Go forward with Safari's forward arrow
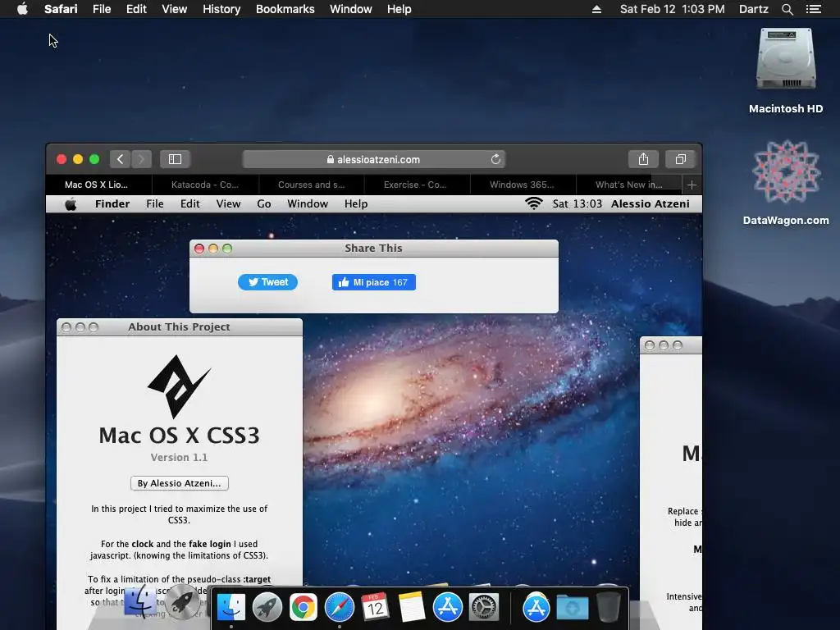The image size is (840, 630). pos(141,159)
